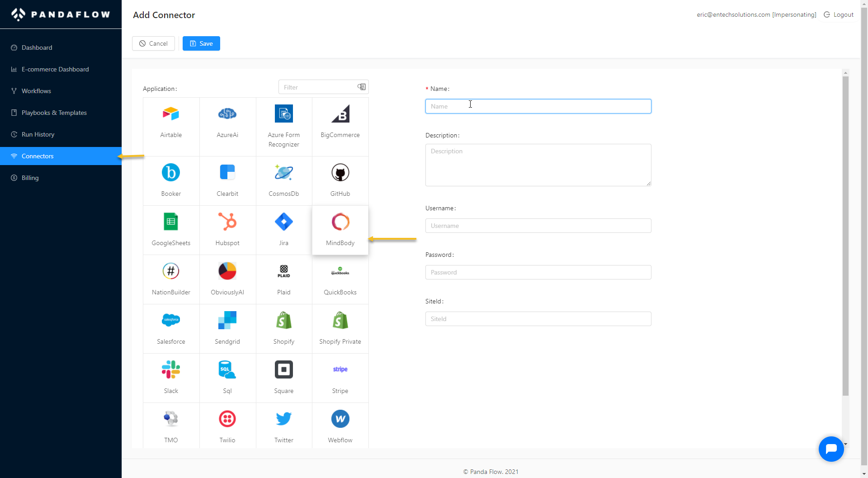Click the PandaFlow logo
Screen dimensions: 868x478
61,14
